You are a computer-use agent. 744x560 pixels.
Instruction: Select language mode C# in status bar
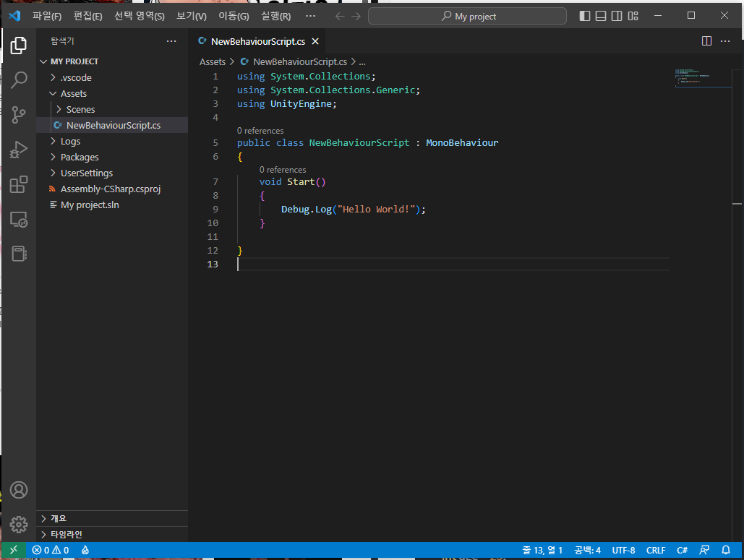tap(682, 550)
